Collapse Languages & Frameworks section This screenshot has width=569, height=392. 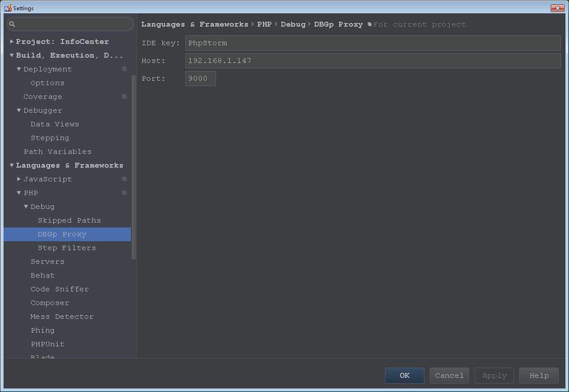(12, 165)
